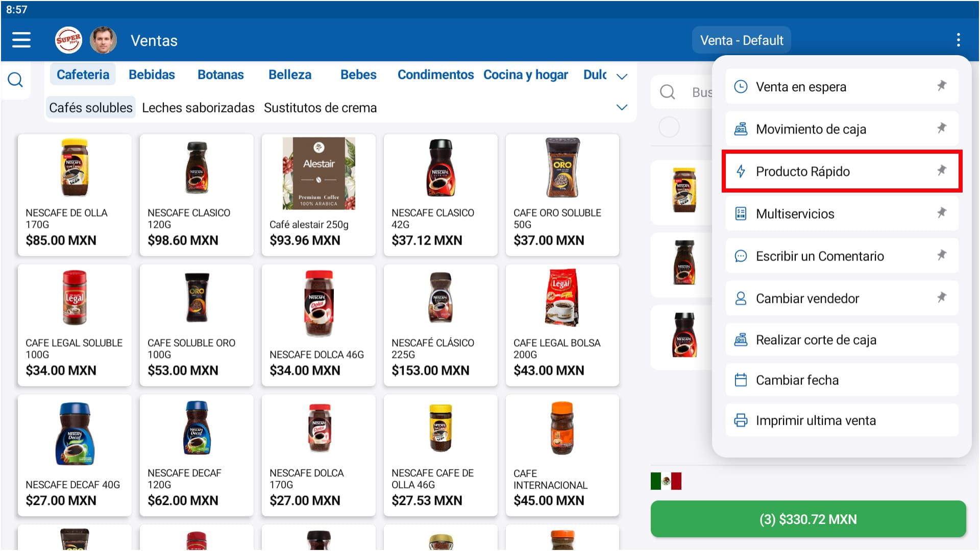Click the Cambiar fecha calendar icon

pyautogui.click(x=741, y=380)
